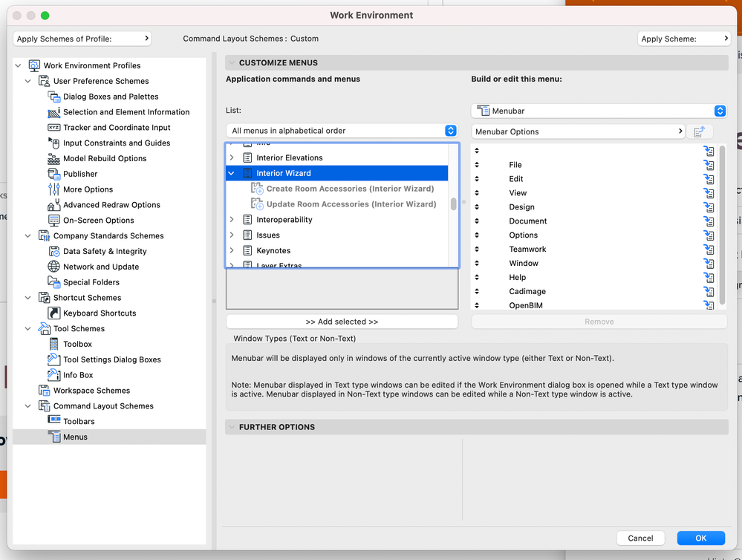742x560 pixels.
Task: Click the Workspace Schemes icon
Action: [x=44, y=391]
